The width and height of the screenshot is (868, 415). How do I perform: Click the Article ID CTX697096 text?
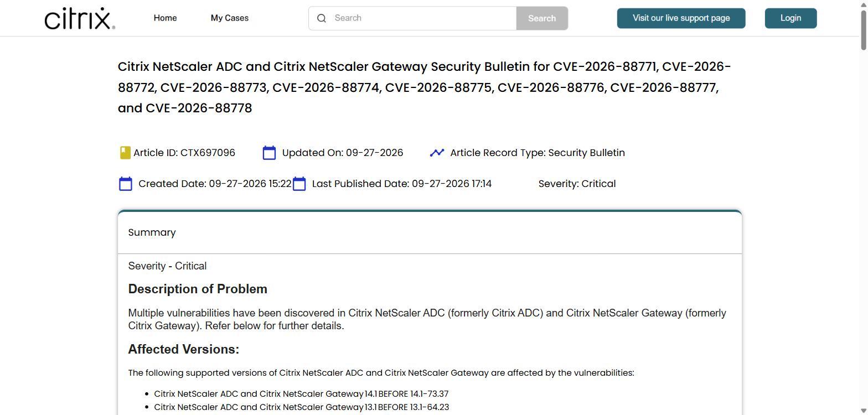pos(184,153)
